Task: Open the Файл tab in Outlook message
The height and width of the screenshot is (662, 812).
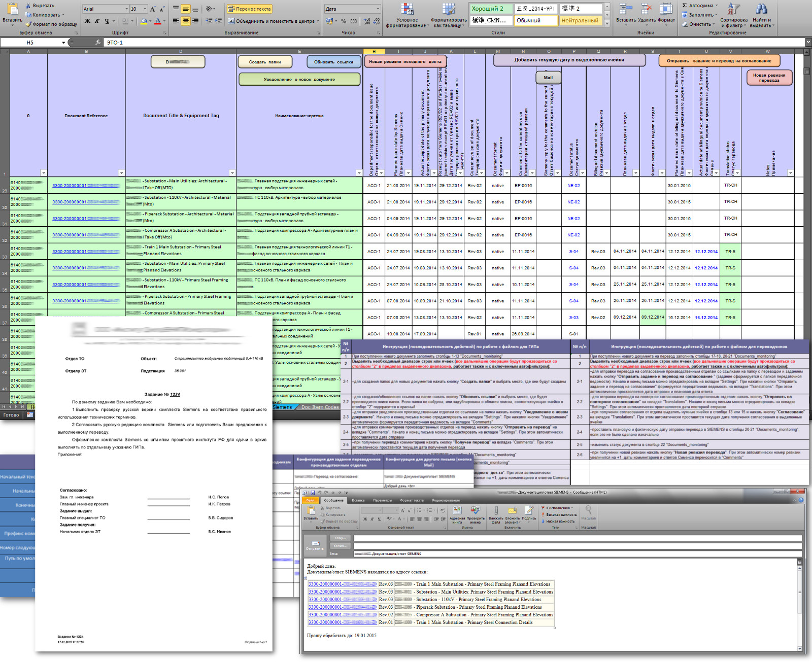Action: tap(311, 500)
